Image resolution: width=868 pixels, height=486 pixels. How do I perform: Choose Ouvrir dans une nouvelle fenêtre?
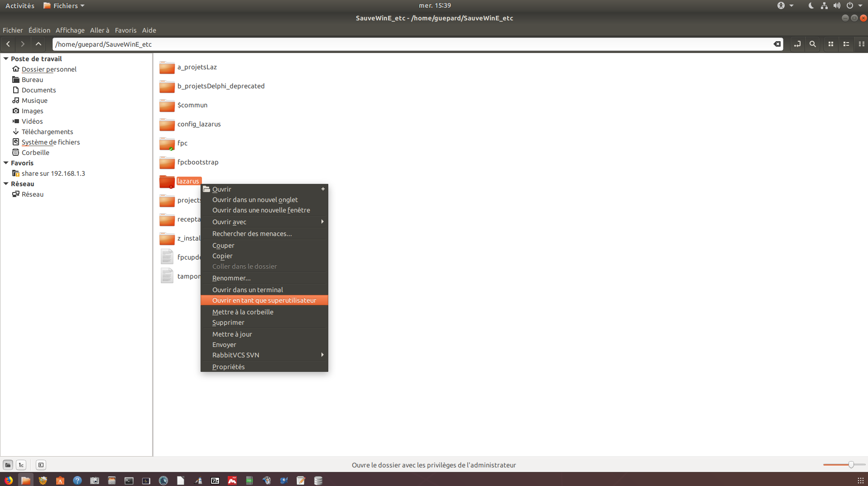pyautogui.click(x=264, y=210)
